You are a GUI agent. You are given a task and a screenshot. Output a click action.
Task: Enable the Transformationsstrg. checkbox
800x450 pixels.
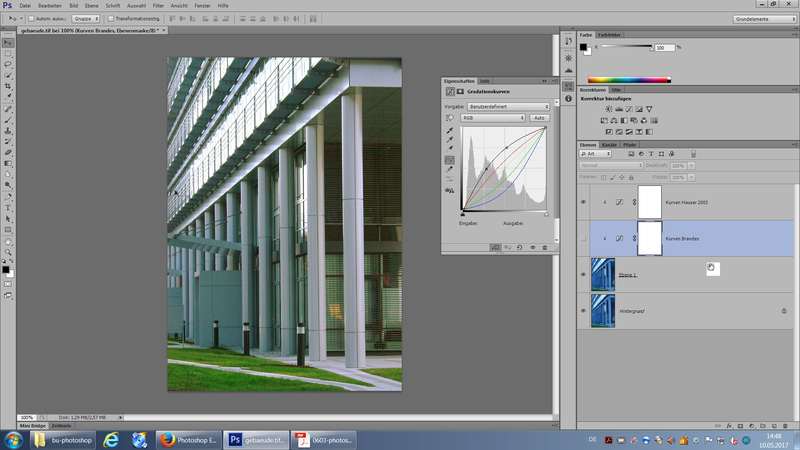[112, 18]
